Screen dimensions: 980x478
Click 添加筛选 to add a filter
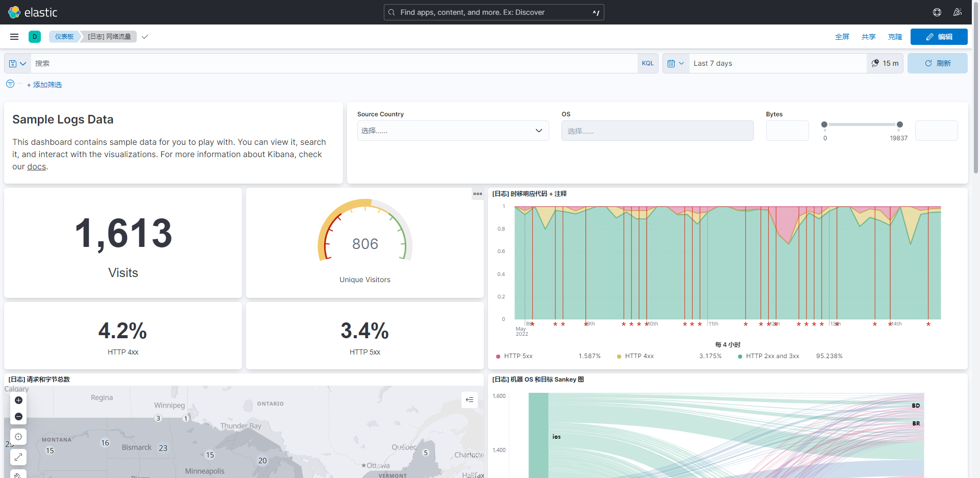click(44, 85)
